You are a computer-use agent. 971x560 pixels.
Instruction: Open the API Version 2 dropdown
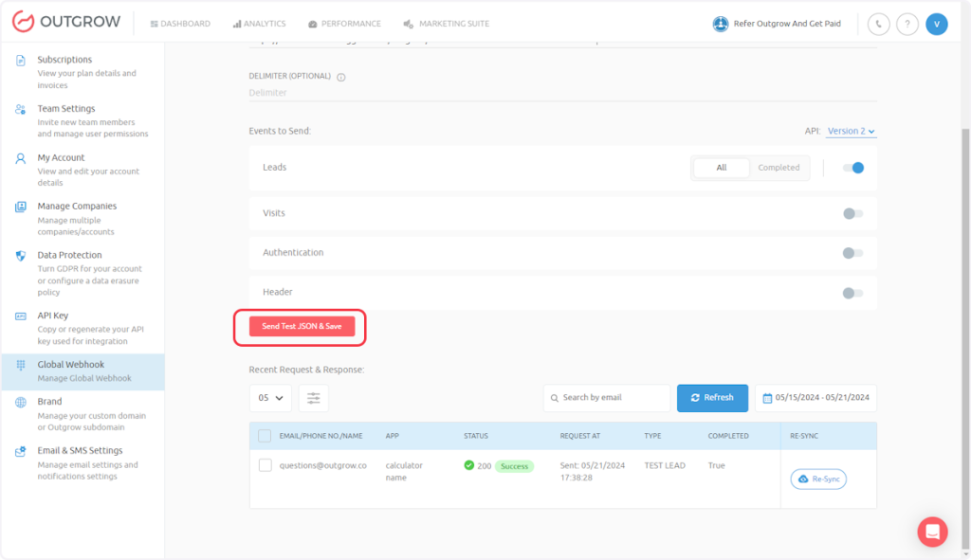tap(851, 132)
